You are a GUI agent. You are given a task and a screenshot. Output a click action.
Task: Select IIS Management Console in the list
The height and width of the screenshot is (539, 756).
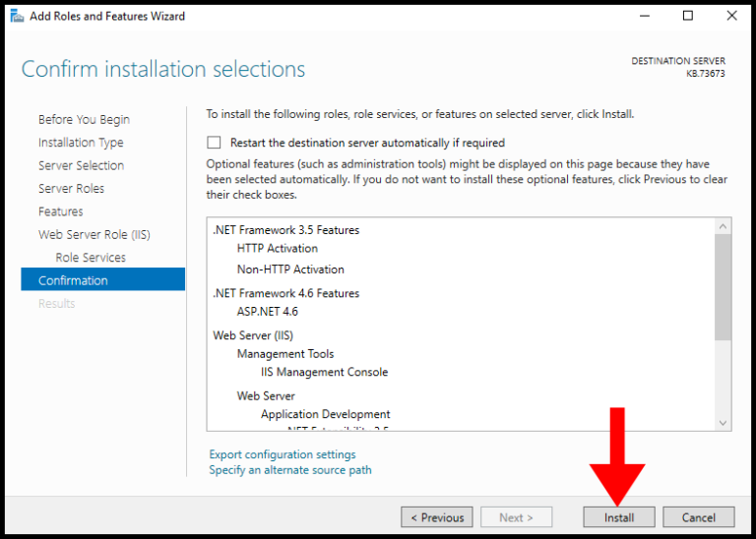pyautogui.click(x=324, y=372)
